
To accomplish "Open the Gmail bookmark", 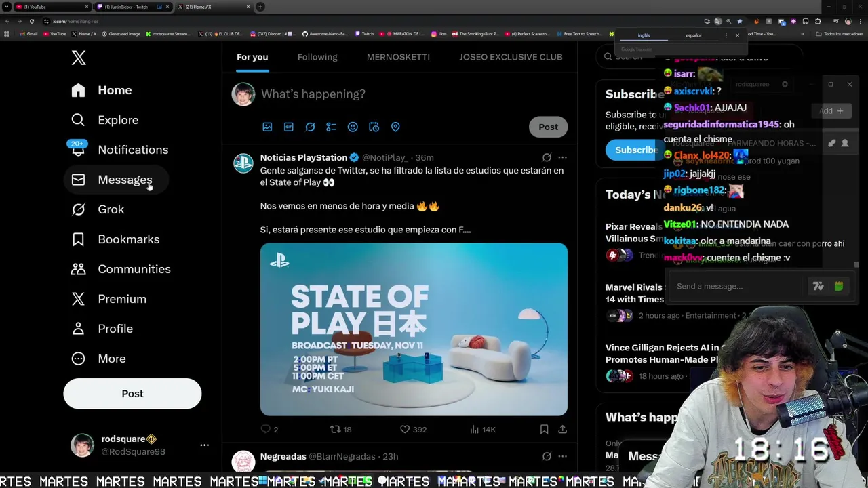I will point(28,34).
